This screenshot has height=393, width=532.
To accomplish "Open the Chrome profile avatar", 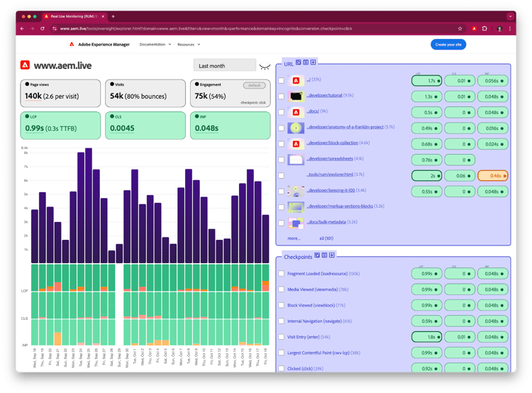I will point(499,29).
